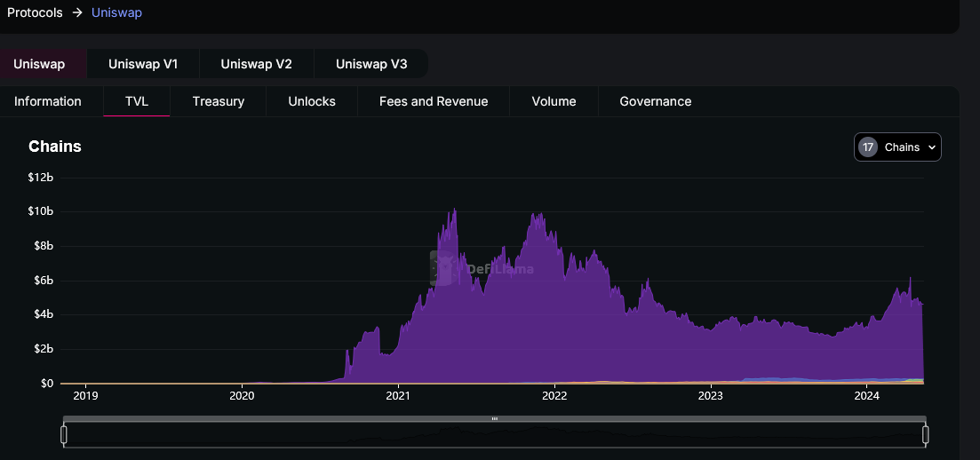Image resolution: width=980 pixels, height=460 pixels.
Task: Click the 17 chains count badge
Action: (868, 147)
